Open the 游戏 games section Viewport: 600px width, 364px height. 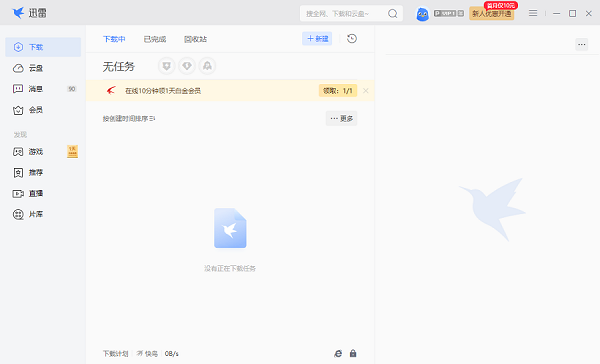(43, 152)
